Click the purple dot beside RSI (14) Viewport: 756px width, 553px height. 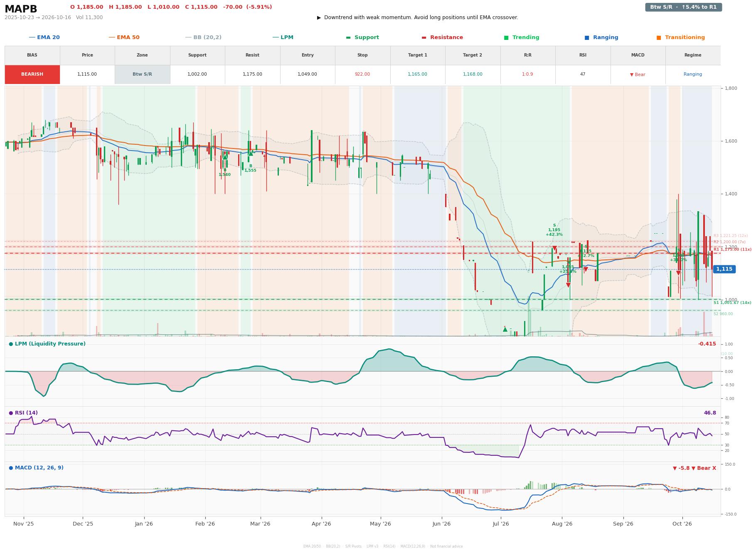11,413
